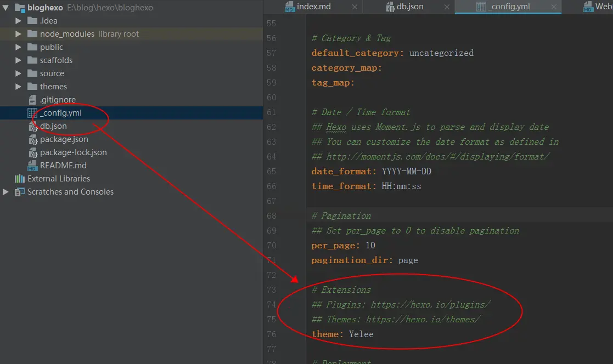Viewport: 613px width, 364px height.
Task: Select package.json in project tree
Action: 64,139
